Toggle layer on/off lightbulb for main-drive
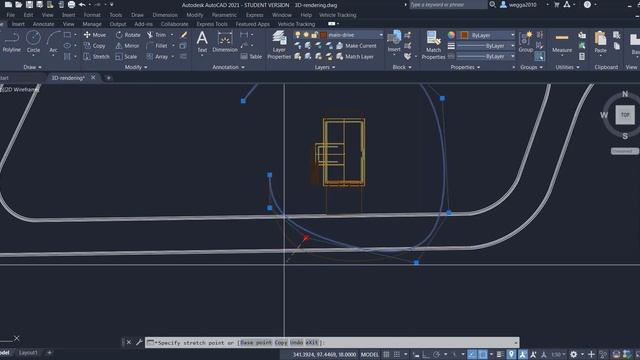The width and height of the screenshot is (640, 360). click(298, 35)
